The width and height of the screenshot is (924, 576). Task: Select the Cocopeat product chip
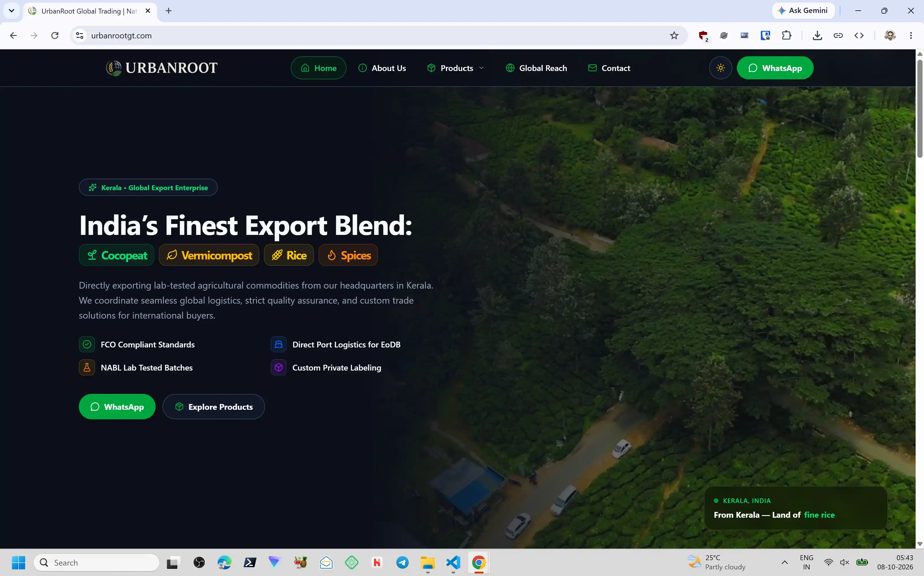click(x=116, y=255)
